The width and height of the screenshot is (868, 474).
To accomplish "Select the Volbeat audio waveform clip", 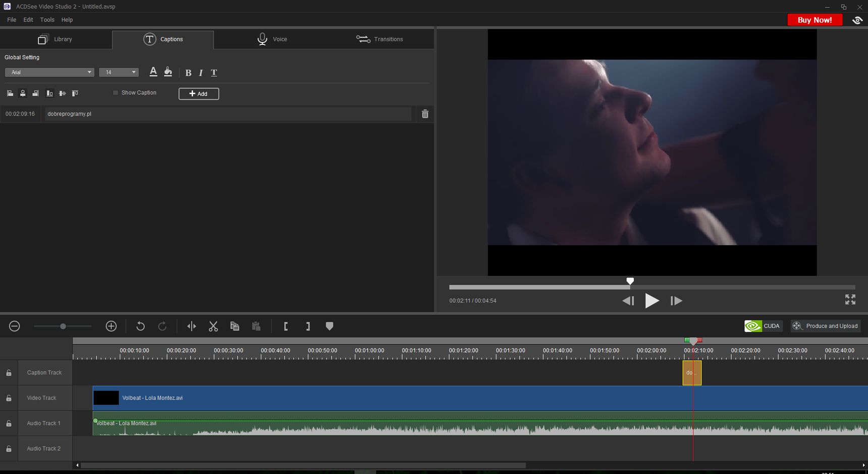I will [480, 424].
